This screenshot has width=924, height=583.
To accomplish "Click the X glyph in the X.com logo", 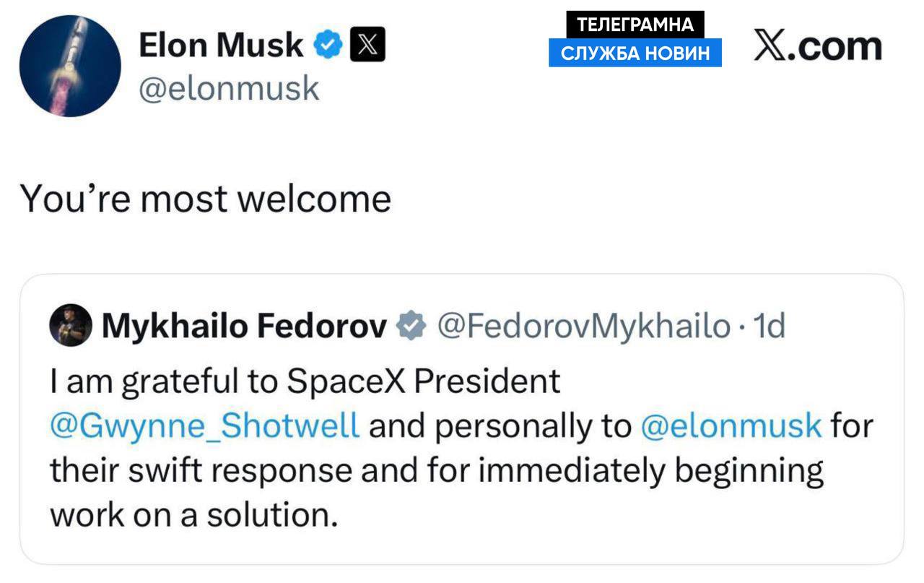I will point(770,46).
